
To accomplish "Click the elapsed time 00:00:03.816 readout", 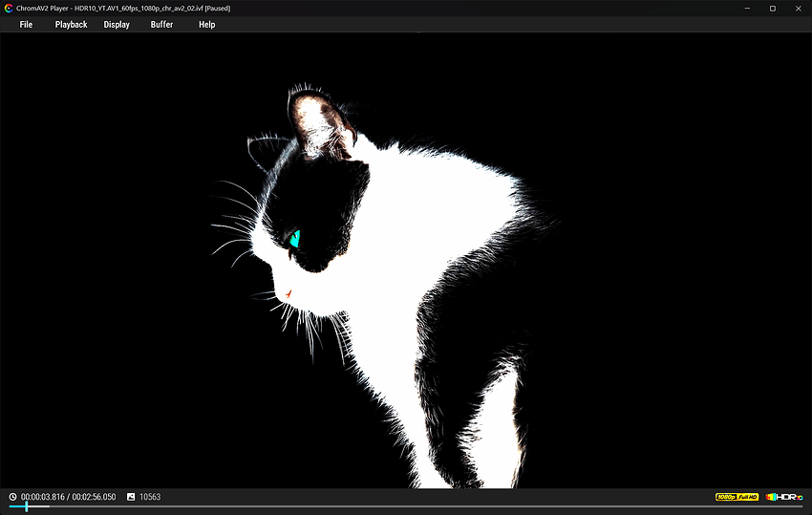I will pyautogui.click(x=43, y=497).
